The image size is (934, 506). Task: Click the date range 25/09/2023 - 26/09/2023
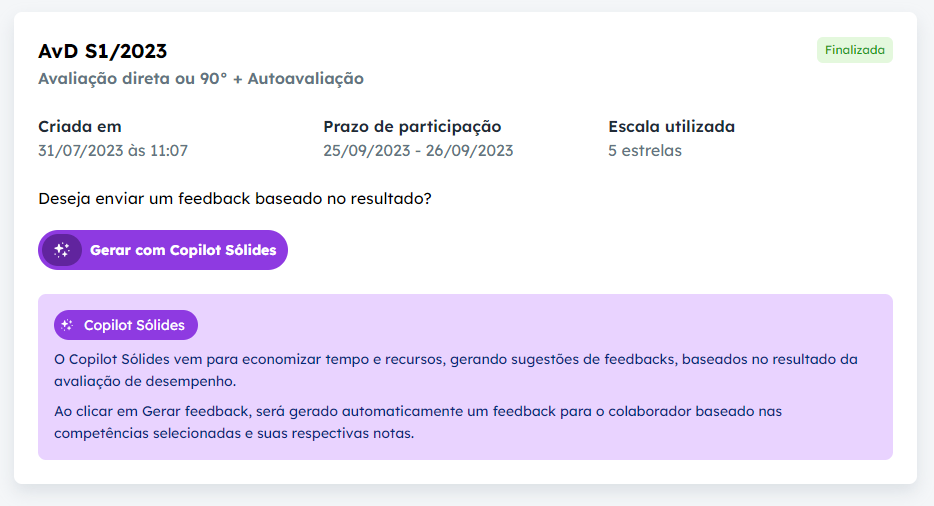tap(418, 151)
